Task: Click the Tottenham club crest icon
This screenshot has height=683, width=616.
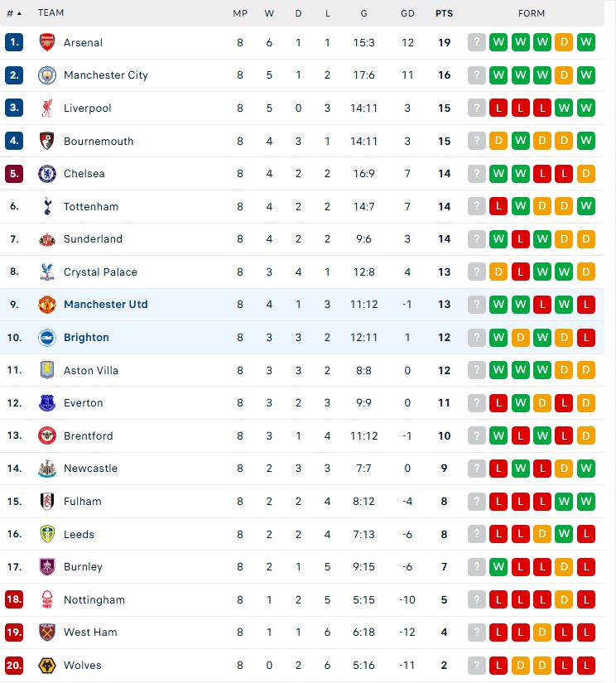Action: click(46, 207)
